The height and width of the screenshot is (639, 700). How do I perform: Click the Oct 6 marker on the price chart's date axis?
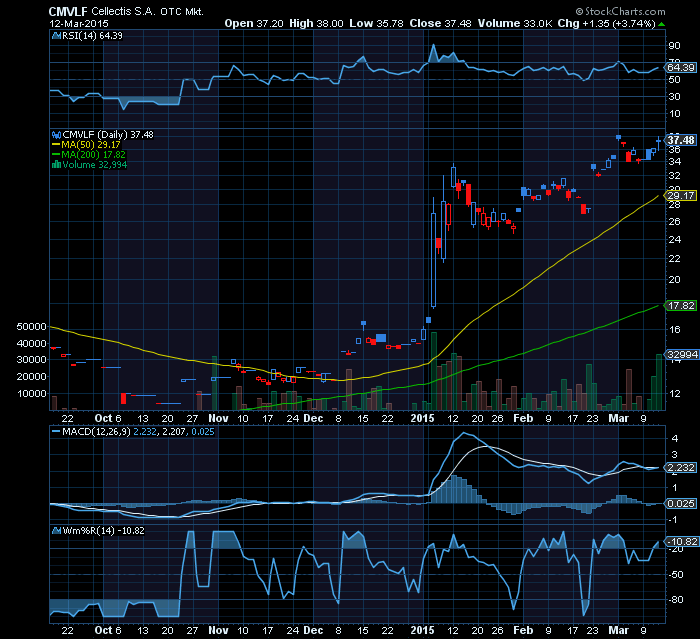click(108, 418)
